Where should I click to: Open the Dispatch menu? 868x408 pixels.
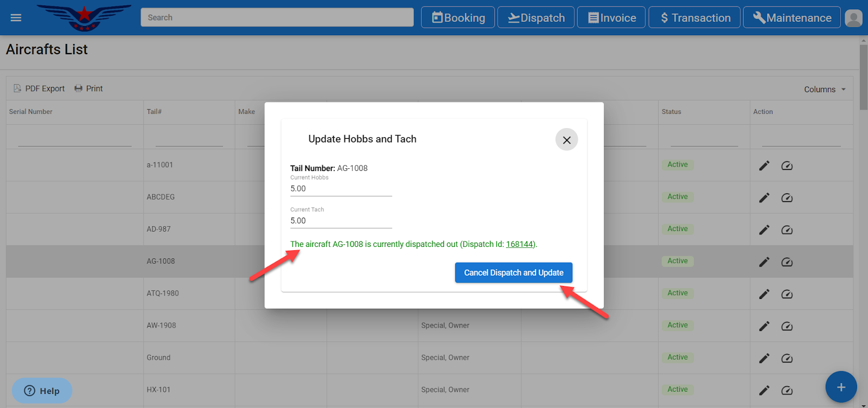pos(535,18)
